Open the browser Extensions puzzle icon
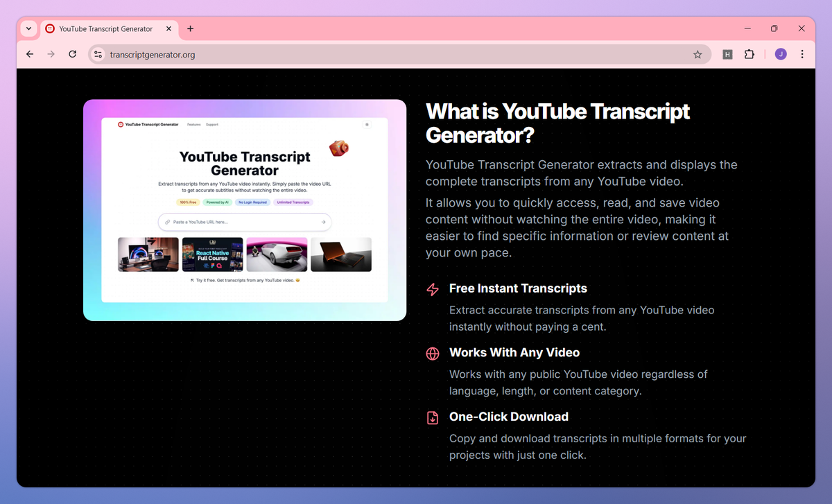Image resolution: width=832 pixels, height=504 pixels. click(749, 54)
